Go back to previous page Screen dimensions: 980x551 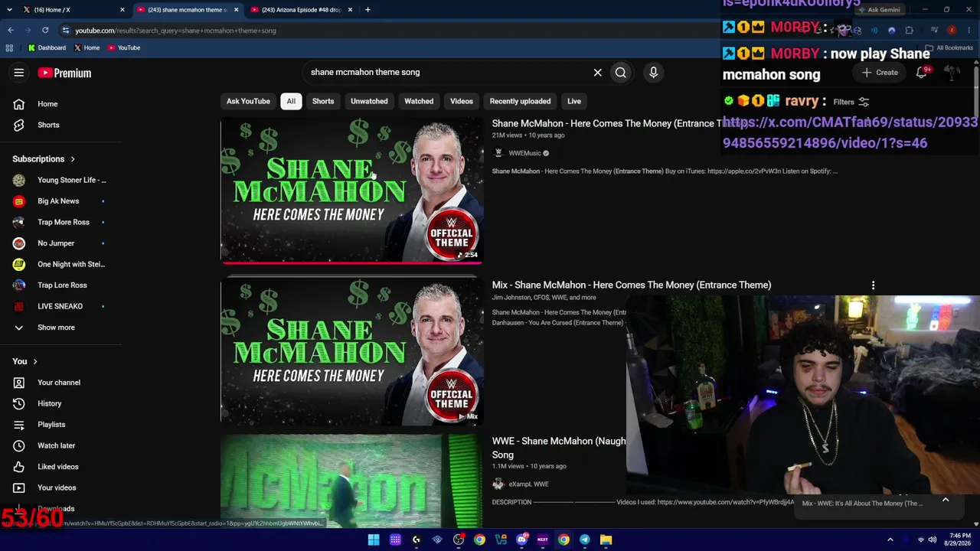click(11, 31)
